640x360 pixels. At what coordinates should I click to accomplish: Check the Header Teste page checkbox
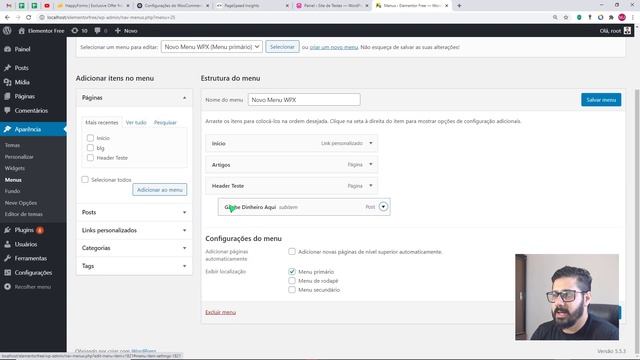tap(90, 158)
